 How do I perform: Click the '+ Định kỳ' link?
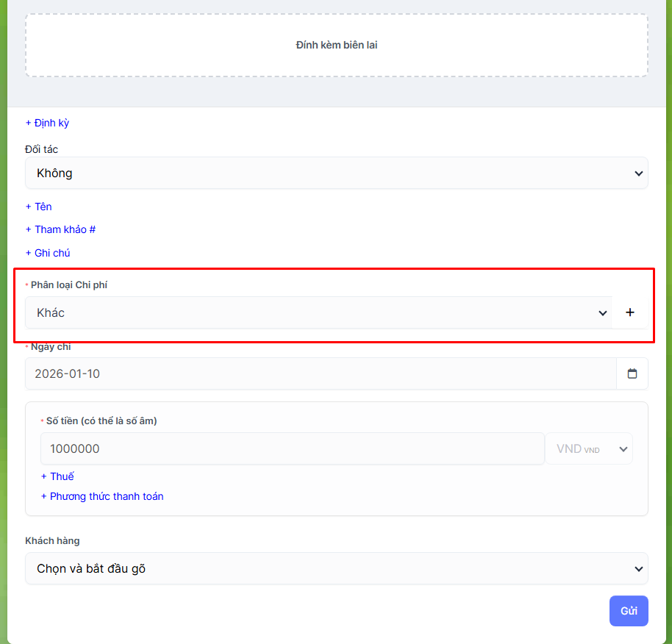pyautogui.click(x=47, y=123)
